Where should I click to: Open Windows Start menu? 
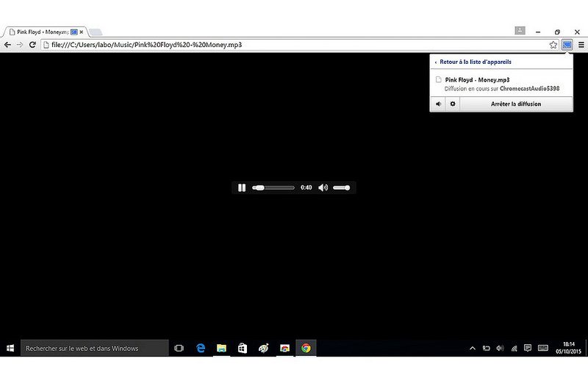coord(10,348)
